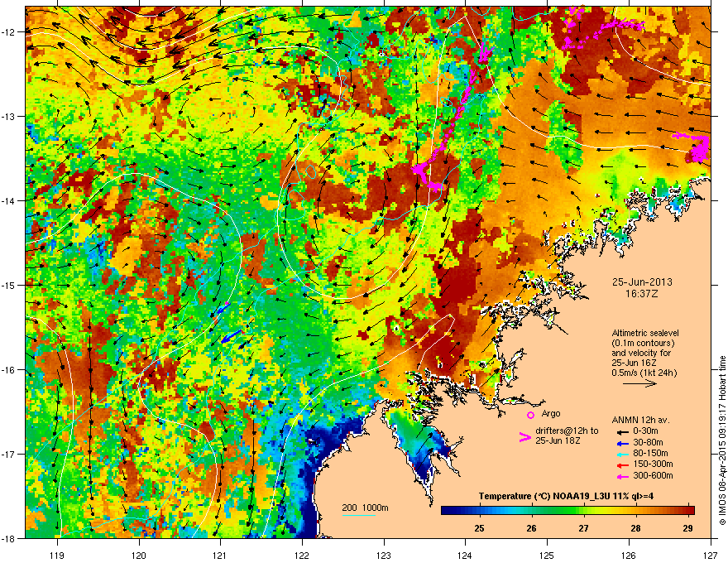Click the '126' longitude axis label
Image resolution: width=728 pixels, height=563 pixels.
click(x=629, y=555)
